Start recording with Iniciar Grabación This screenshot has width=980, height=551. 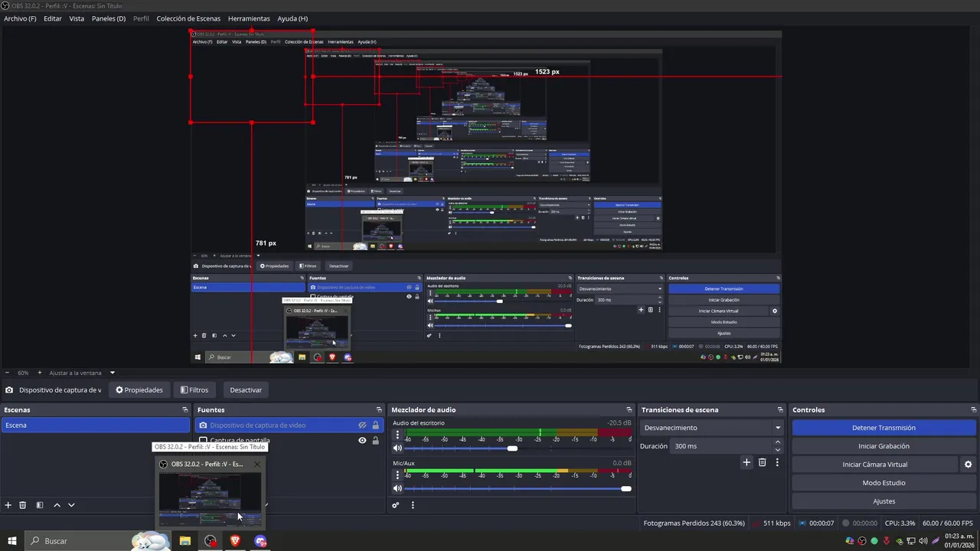coord(884,446)
